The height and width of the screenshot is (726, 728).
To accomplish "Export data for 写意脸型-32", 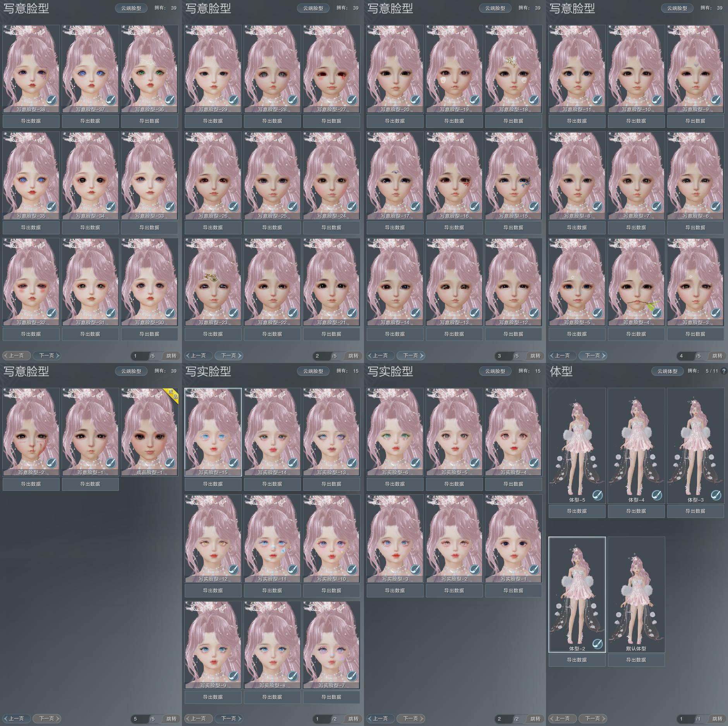I will point(31,334).
